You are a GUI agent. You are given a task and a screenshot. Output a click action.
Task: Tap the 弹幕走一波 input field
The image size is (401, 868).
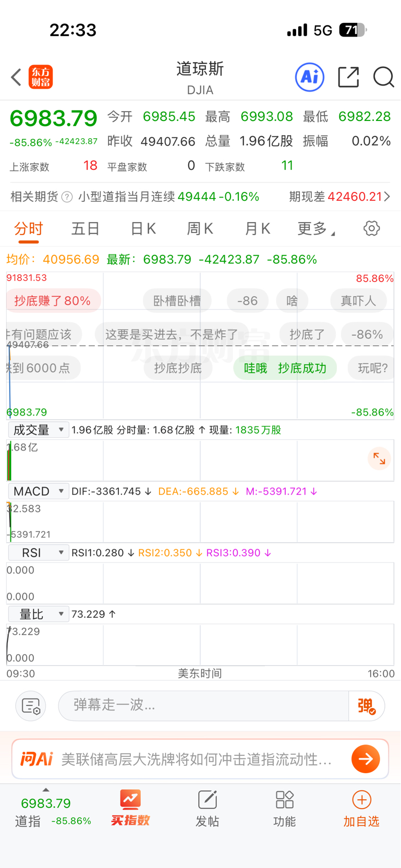203,706
